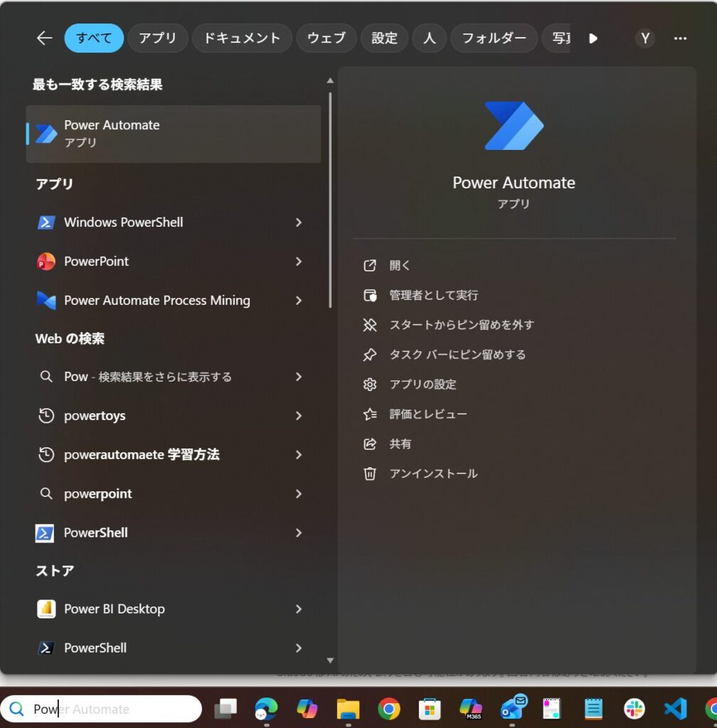Image resolution: width=717 pixels, height=728 pixels.
Task: Open Power Automate from best match result
Action: coord(173,134)
